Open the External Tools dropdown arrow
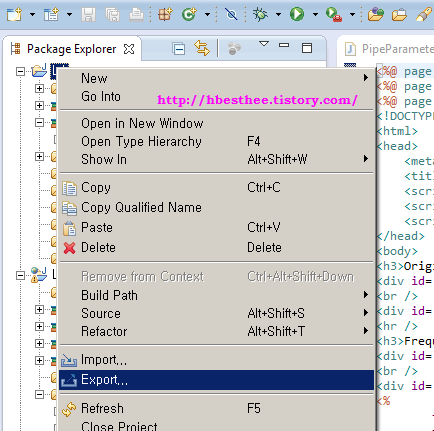This screenshot has height=431, width=434. [x=352, y=14]
